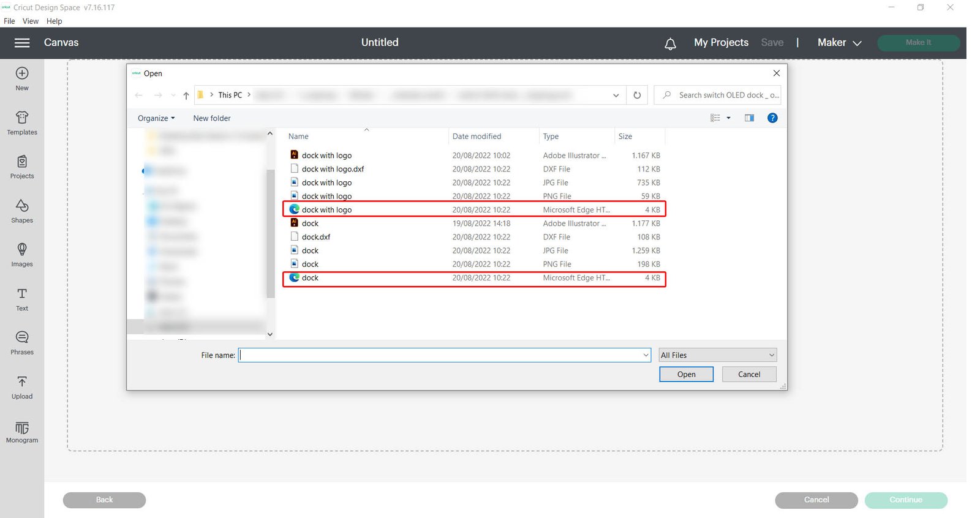Click Open button in dialog
The width and height of the screenshot is (980, 518).
pyautogui.click(x=686, y=374)
